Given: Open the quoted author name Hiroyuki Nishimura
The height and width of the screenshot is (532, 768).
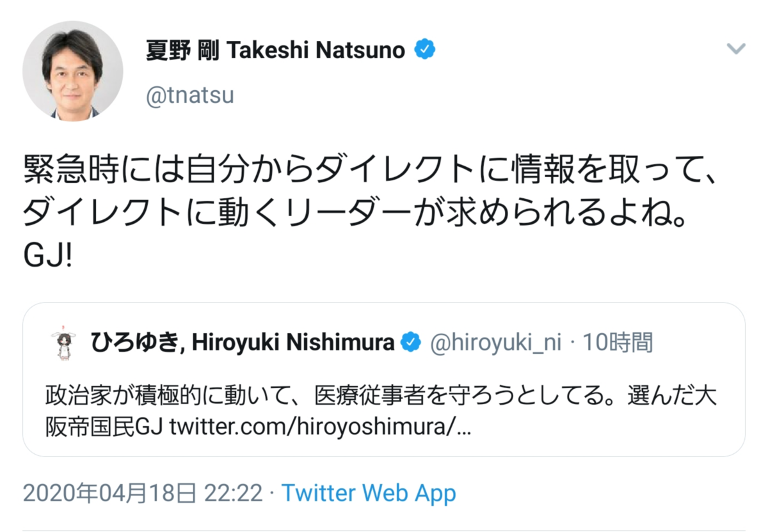Looking at the screenshot, I should click(x=243, y=343).
